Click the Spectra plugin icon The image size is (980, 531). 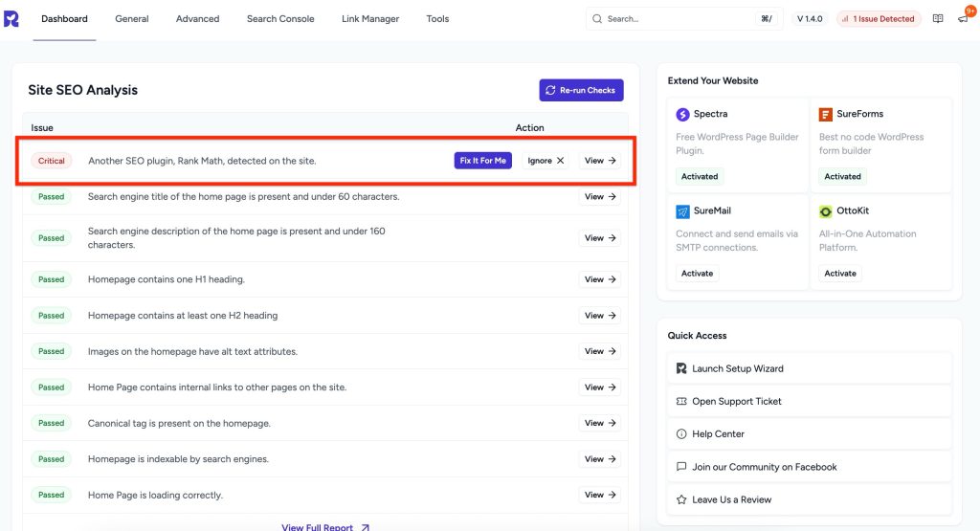(682, 114)
